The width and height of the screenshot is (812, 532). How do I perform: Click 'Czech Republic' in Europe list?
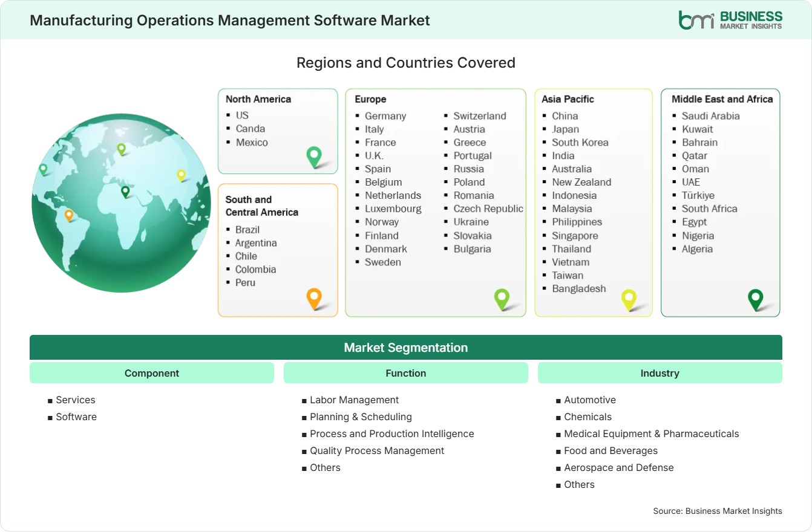[x=488, y=209]
